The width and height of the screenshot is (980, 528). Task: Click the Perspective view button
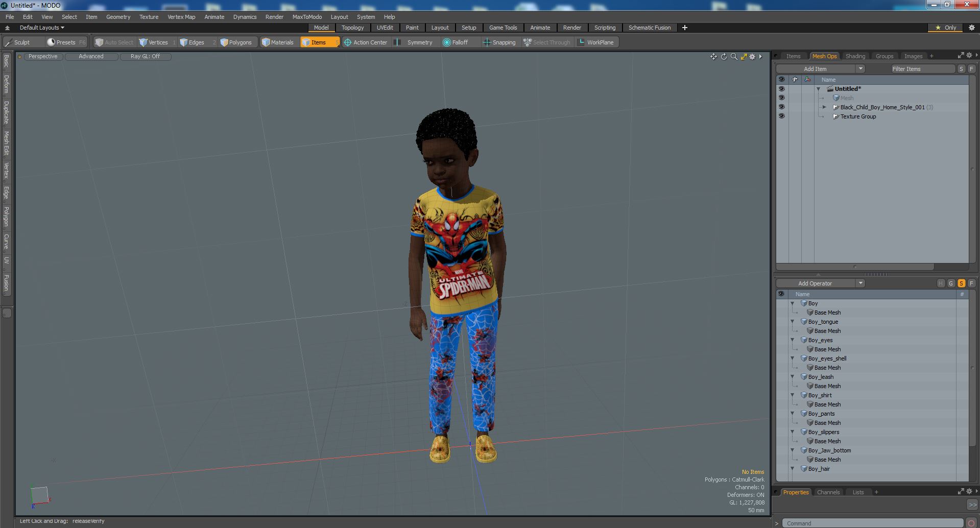click(x=43, y=57)
